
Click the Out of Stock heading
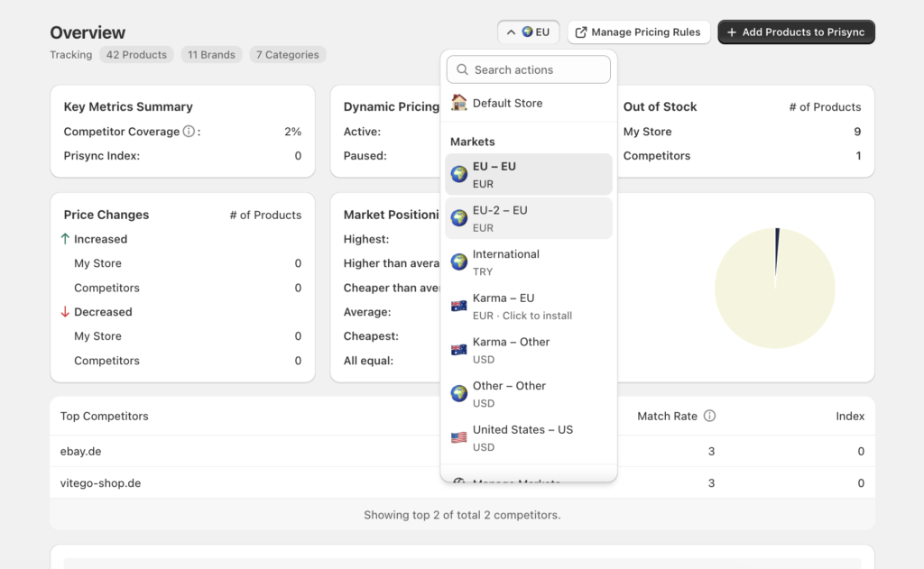[x=660, y=106]
